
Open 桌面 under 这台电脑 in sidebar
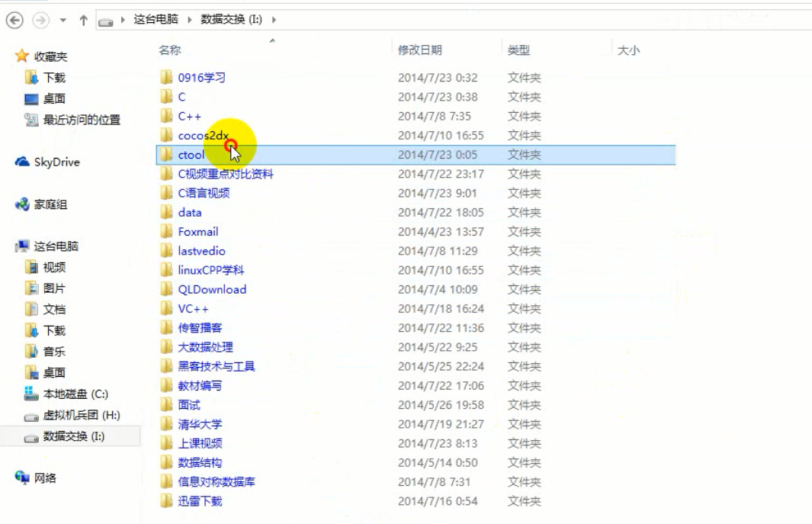click(x=54, y=373)
